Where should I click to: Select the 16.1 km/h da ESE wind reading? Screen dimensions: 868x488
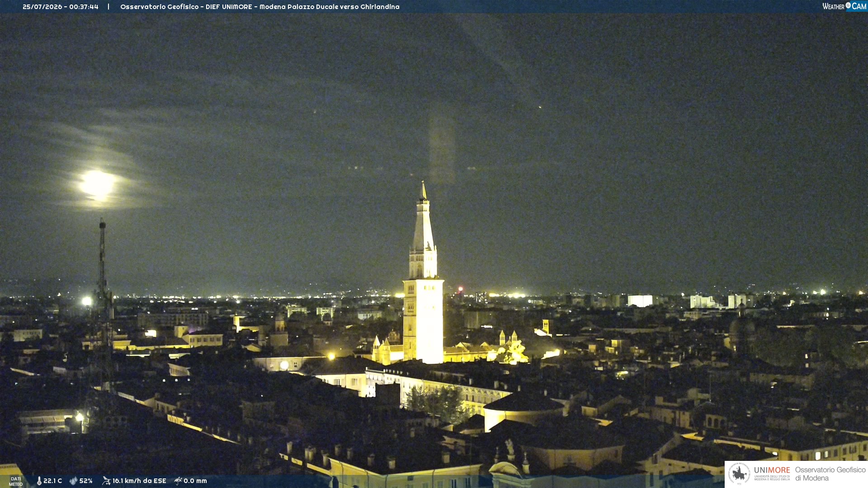pos(139,481)
